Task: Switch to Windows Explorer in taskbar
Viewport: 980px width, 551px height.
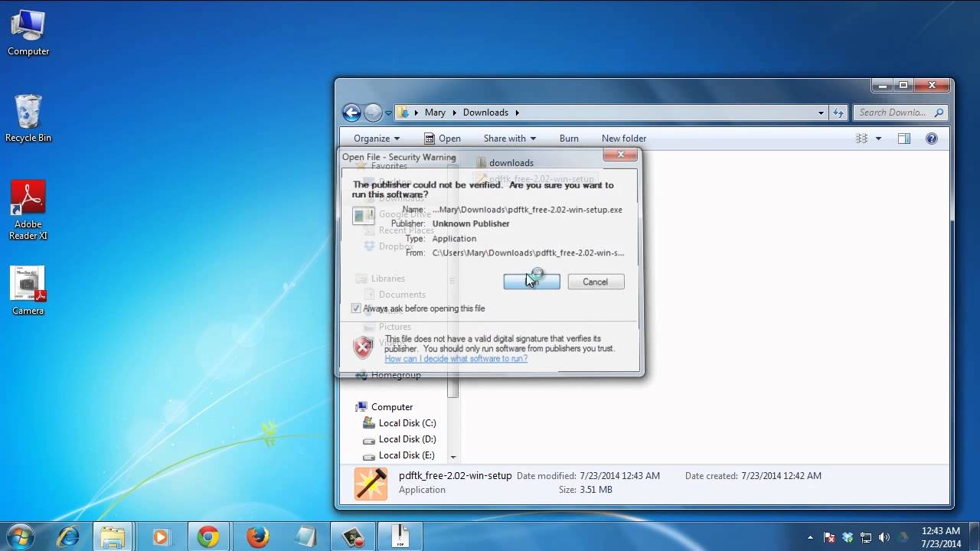Action: [113, 536]
